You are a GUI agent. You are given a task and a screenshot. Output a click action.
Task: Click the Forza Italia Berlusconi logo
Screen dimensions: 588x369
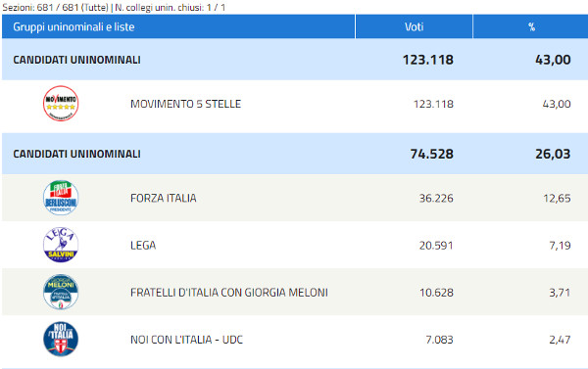61,198
